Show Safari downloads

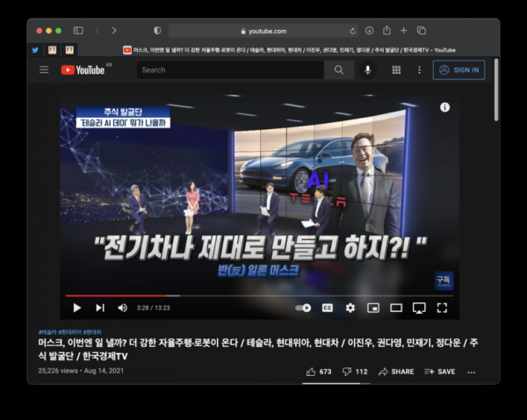click(370, 31)
